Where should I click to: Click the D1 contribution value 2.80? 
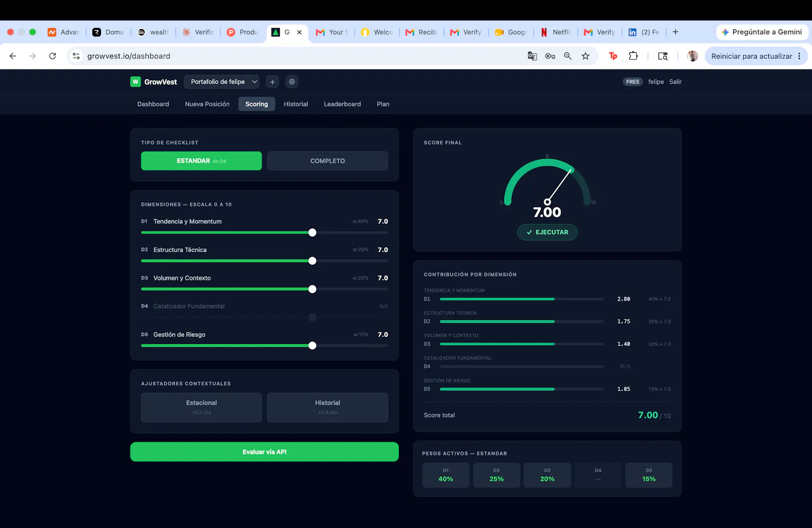click(x=624, y=299)
